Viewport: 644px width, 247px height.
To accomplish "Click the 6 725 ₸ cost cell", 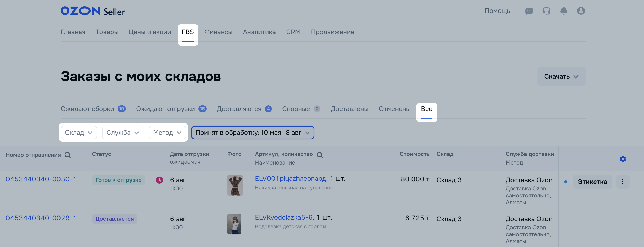I will tap(417, 218).
